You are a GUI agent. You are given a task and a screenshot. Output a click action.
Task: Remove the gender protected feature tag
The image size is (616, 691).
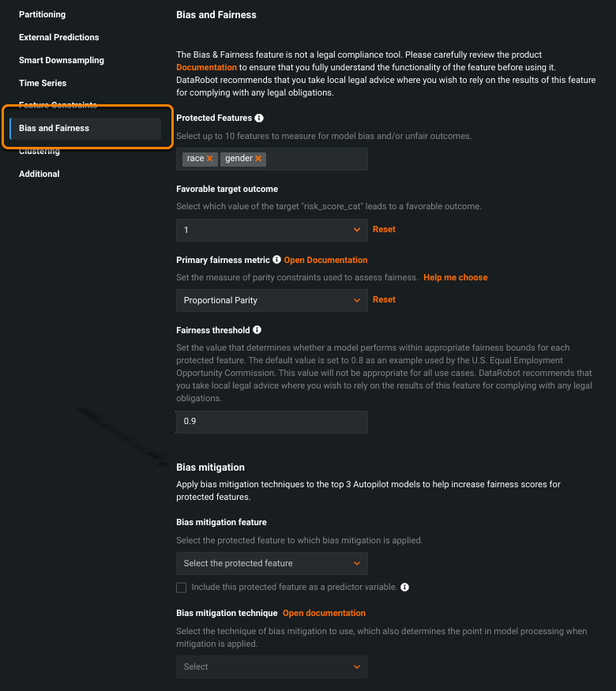[x=258, y=159]
